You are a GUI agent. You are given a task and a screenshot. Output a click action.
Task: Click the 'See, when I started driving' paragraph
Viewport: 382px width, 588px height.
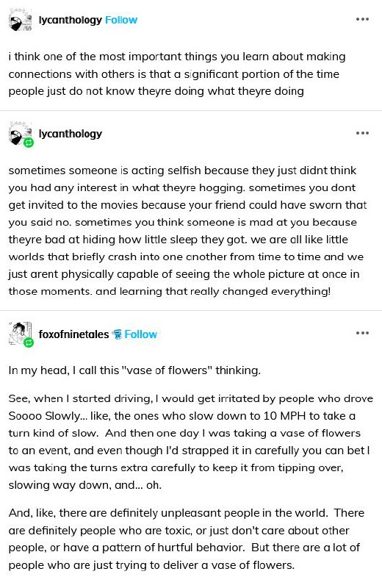pos(190,442)
